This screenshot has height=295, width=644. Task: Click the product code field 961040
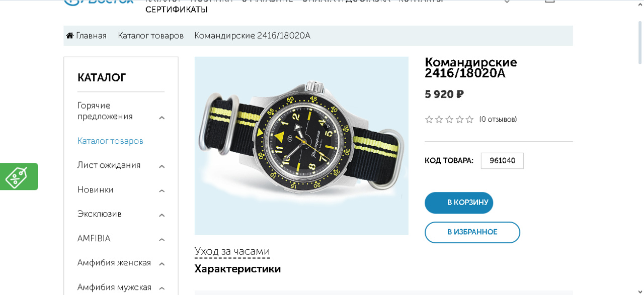[x=502, y=161]
